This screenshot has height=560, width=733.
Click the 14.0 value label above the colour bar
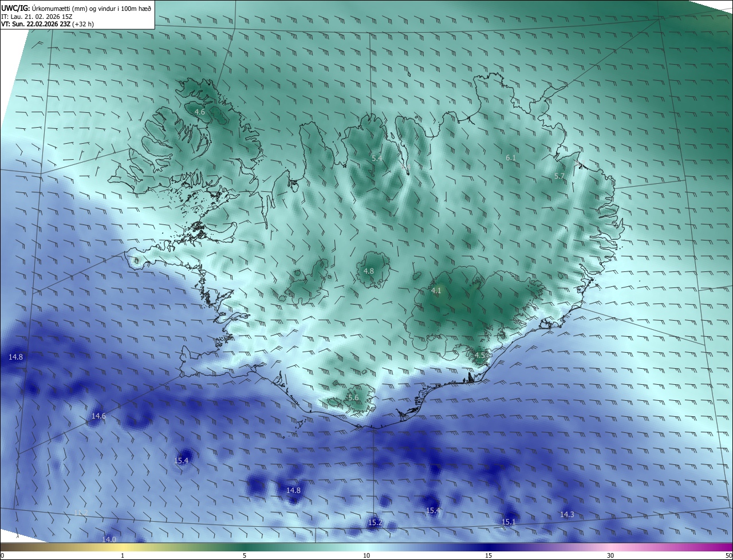pos(109,539)
